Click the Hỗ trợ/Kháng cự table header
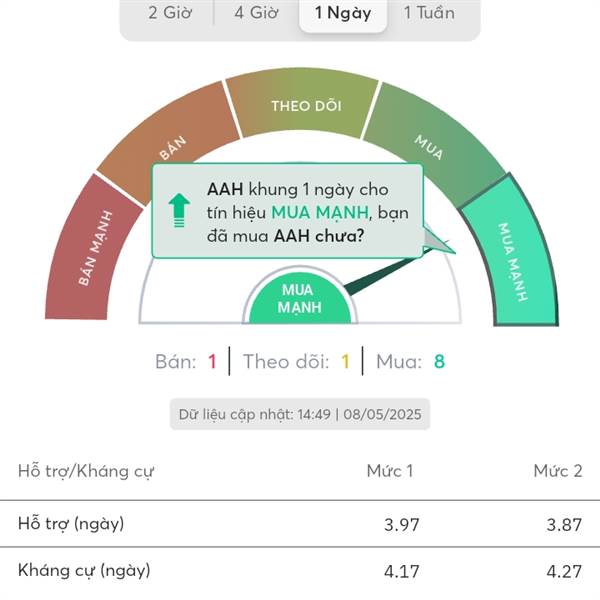 [86, 471]
